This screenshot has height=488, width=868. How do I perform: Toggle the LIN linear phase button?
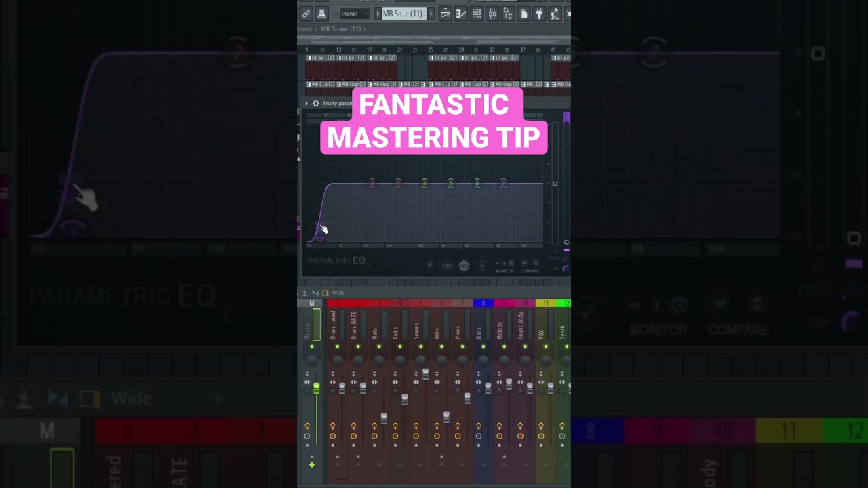tap(447, 266)
